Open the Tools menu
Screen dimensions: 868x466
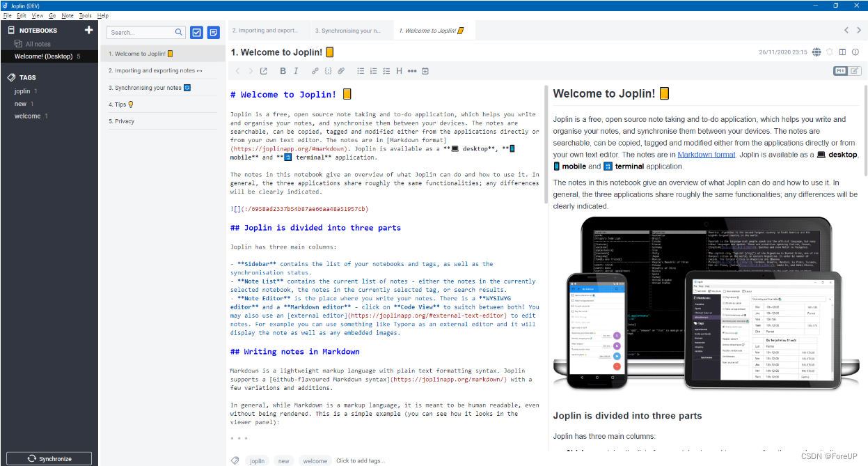(x=85, y=15)
